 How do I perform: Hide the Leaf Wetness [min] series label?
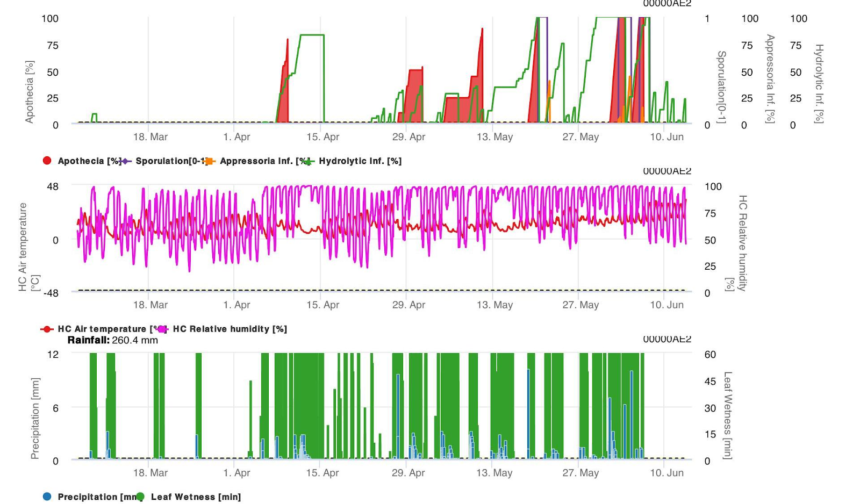click(x=196, y=496)
